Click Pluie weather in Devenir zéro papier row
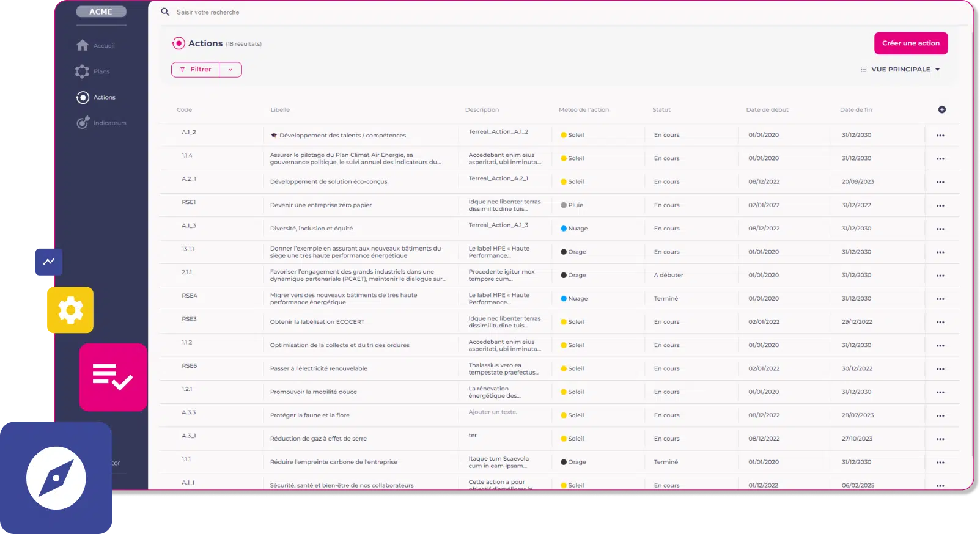 click(572, 205)
